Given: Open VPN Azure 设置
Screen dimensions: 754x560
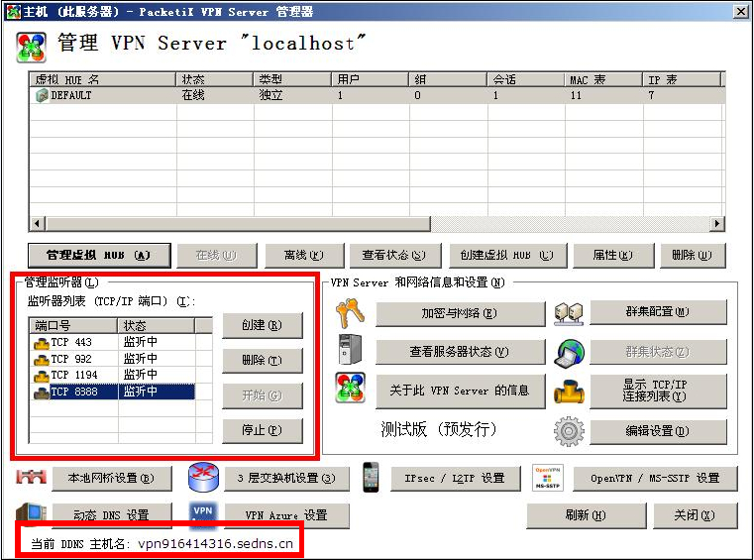Looking at the screenshot, I should [286, 515].
